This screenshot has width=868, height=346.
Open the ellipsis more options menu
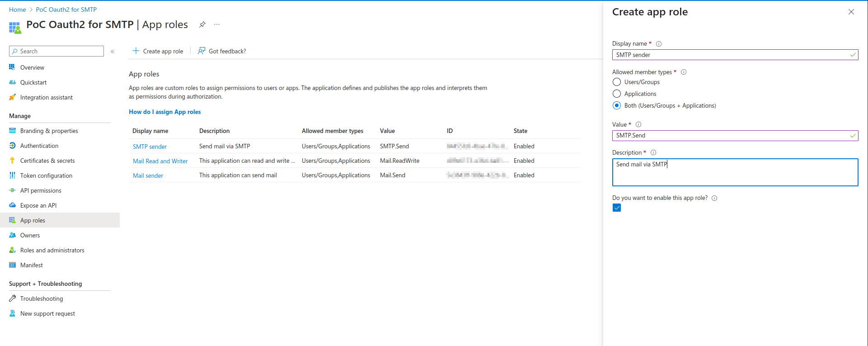(x=217, y=24)
